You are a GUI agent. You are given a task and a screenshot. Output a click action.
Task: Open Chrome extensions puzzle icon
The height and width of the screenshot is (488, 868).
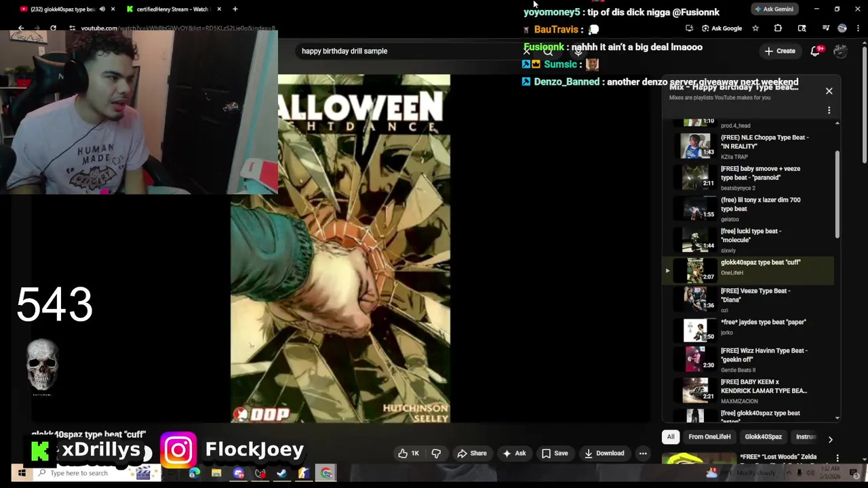click(x=778, y=28)
